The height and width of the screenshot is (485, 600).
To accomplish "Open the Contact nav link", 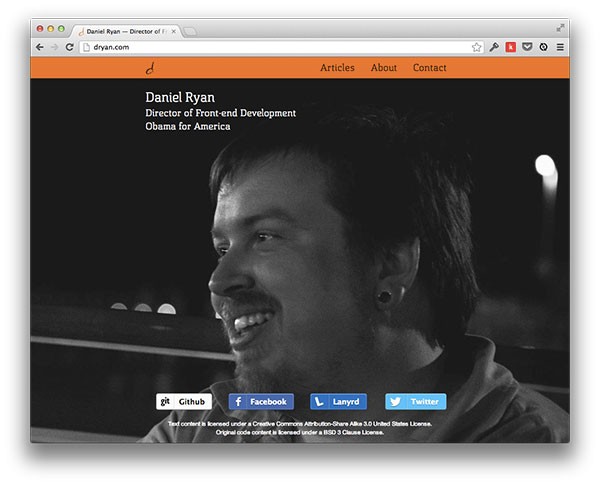I will [429, 68].
